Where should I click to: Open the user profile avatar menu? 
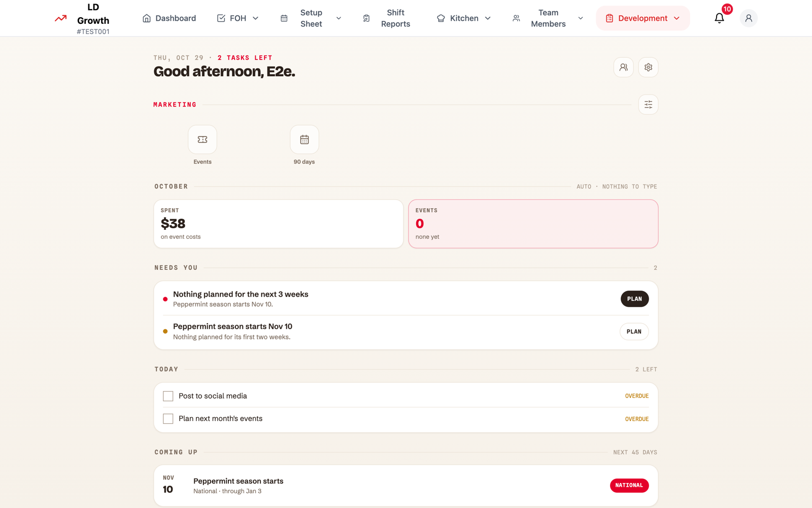749,18
